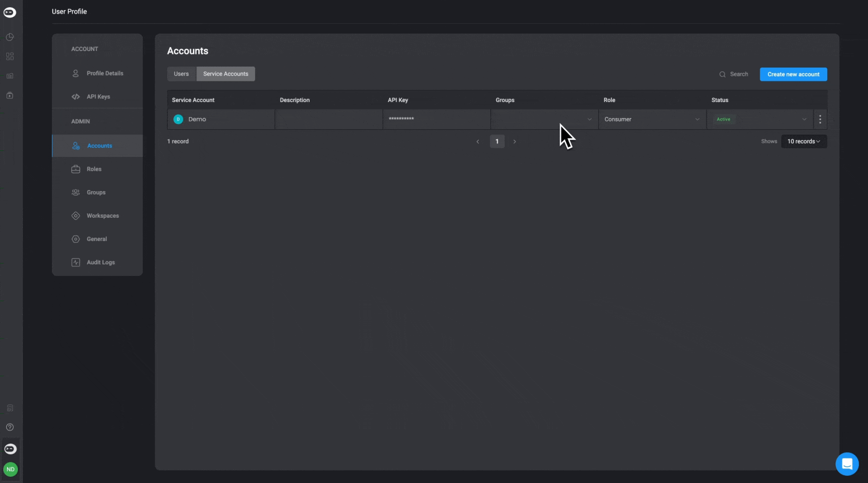Viewport: 868px width, 483px height.
Task: Click the dashboard grid icon in left rail
Action: click(x=10, y=56)
